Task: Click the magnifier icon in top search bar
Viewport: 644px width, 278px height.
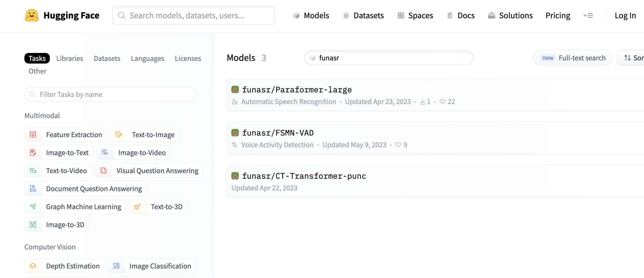Action: [122, 15]
